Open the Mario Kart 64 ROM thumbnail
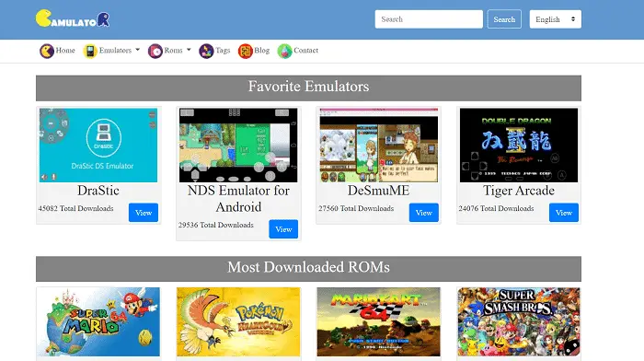 [x=379, y=322]
